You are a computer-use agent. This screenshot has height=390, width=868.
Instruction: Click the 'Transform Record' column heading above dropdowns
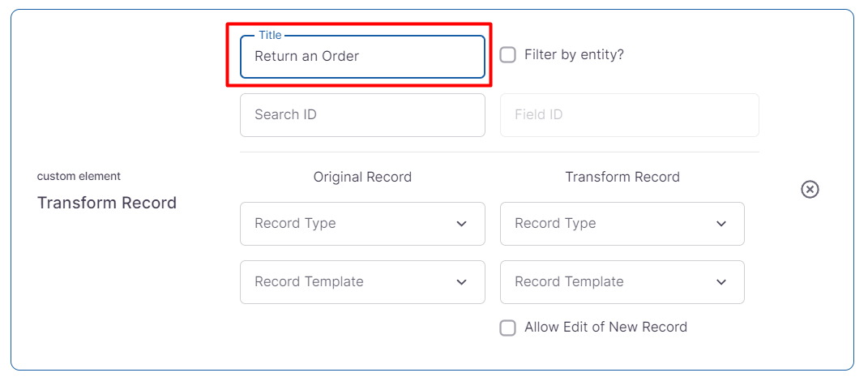[x=622, y=177]
